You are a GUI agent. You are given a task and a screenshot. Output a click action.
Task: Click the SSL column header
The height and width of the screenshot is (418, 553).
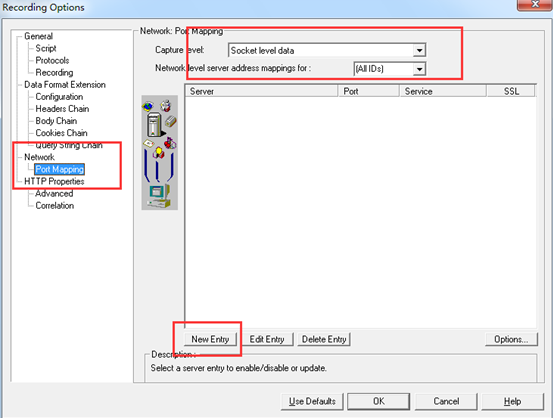(511, 91)
